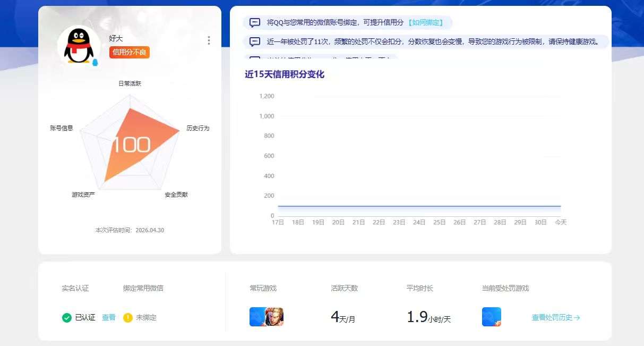
Task: Click 本次评估时间 2026.04.30 text
Action: (130, 230)
